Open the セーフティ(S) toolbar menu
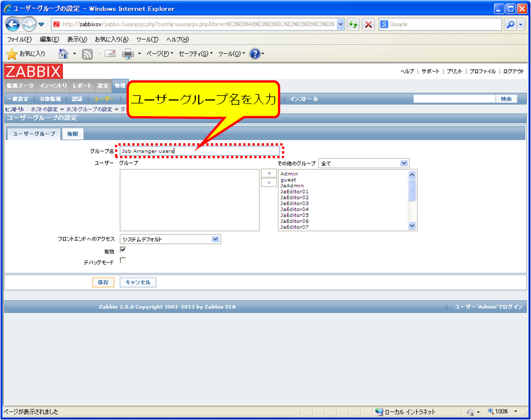531x420 pixels. click(x=196, y=54)
